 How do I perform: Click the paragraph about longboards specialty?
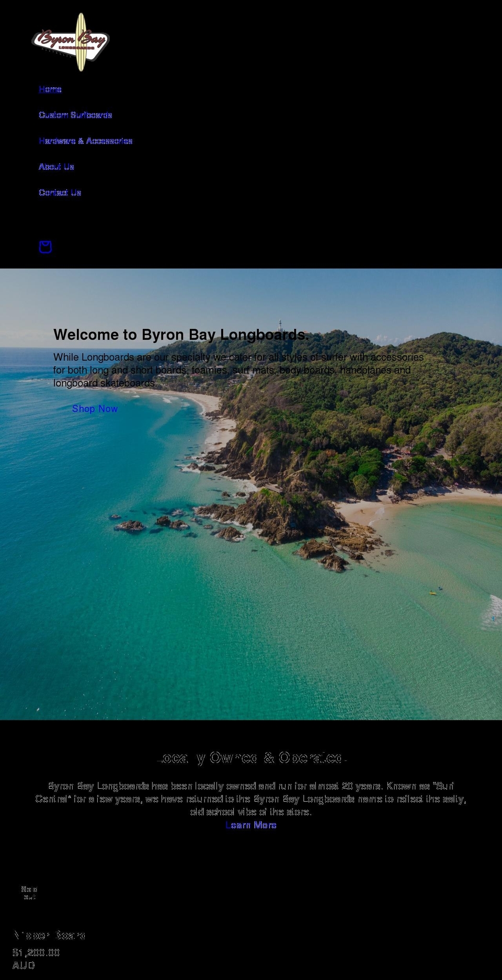click(238, 370)
